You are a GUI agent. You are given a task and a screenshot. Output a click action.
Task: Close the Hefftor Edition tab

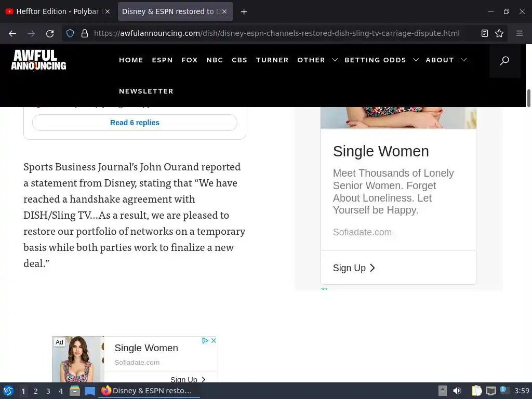click(107, 11)
